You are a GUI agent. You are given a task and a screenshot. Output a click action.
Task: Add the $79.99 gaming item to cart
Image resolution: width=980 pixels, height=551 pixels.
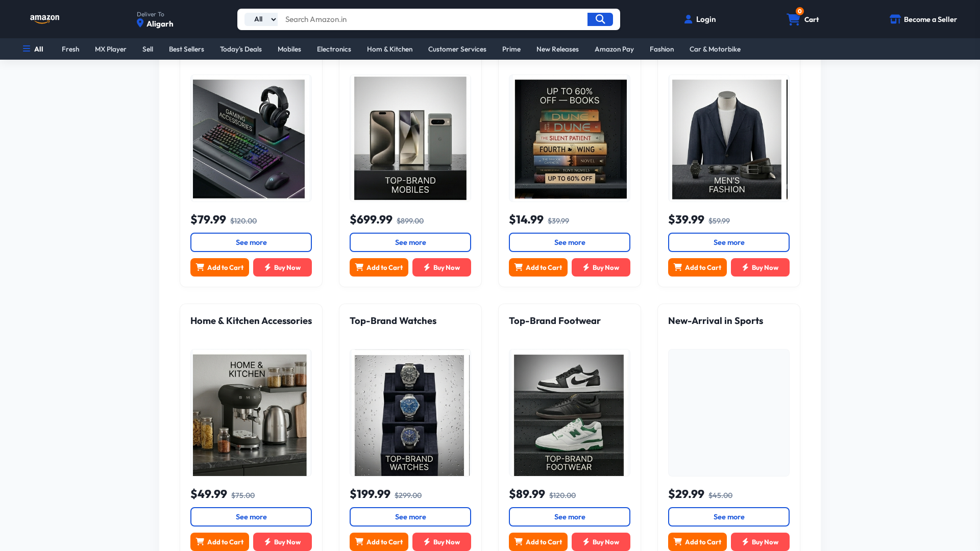click(x=219, y=267)
